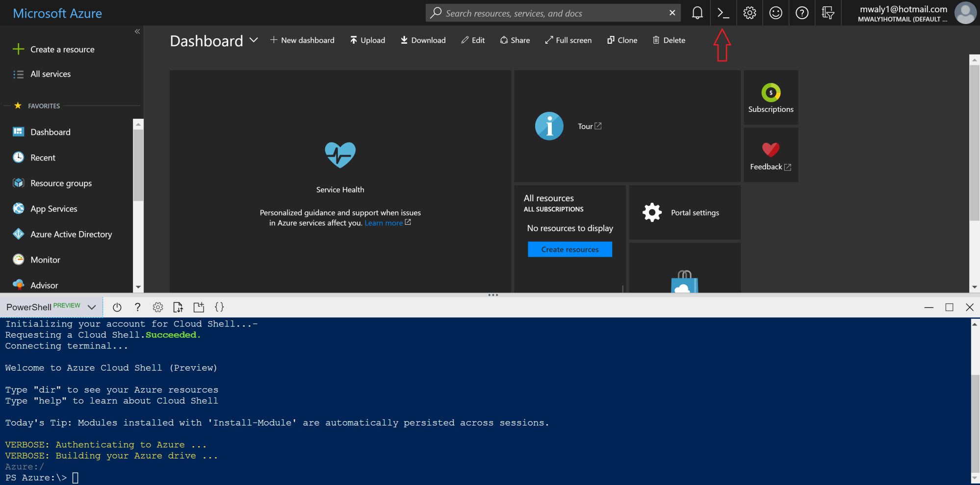
Task: Clone the dashboard
Action: 622,40
